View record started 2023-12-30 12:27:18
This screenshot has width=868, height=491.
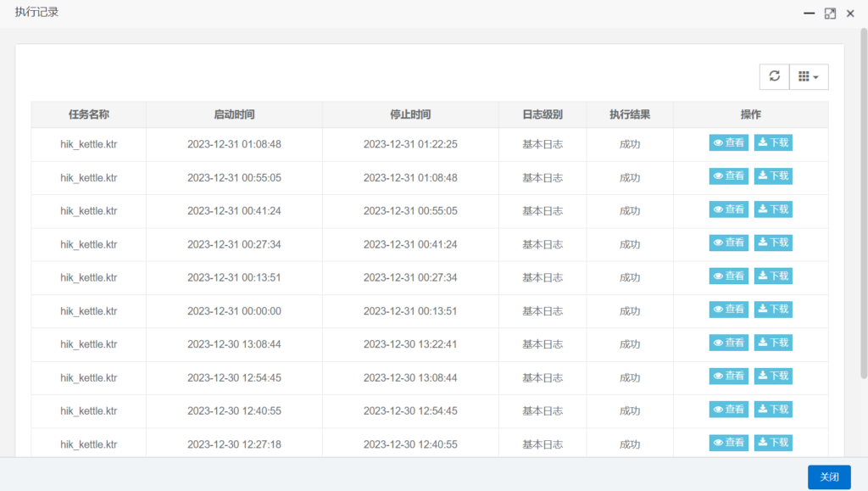click(728, 443)
